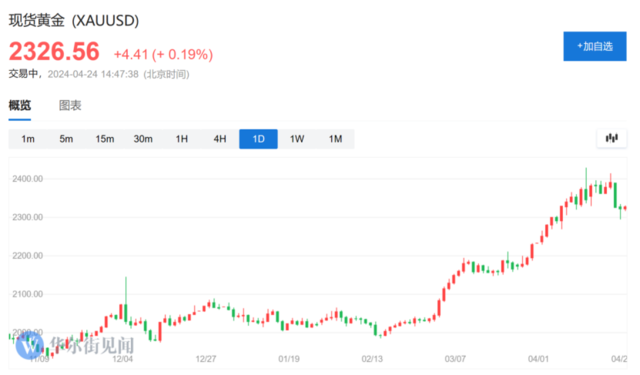Choose the 30m interval
Image resolution: width=640 pixels, height=375 pixels.
[x=143, y=139]
